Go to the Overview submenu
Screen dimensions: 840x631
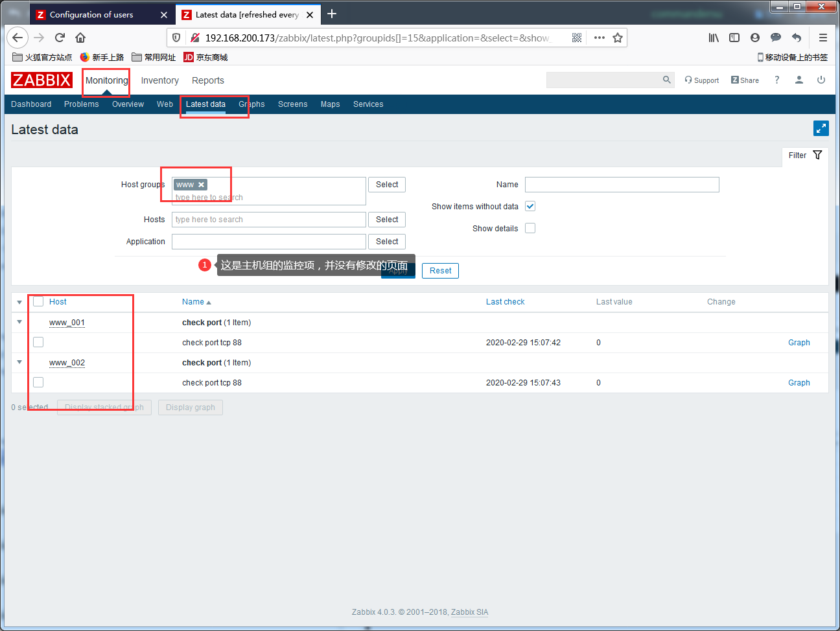coord(128,104)
